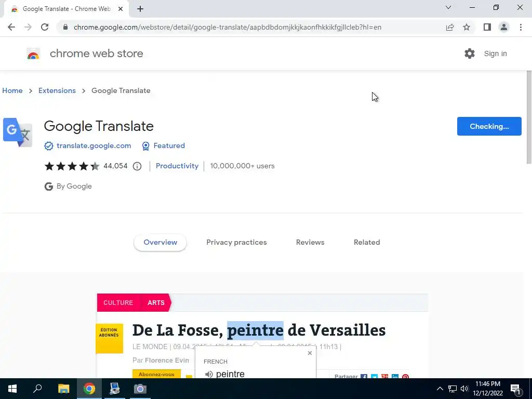Bookmark this page with the star icon
This screenshot has height=399, width=532.
(467, 27)
